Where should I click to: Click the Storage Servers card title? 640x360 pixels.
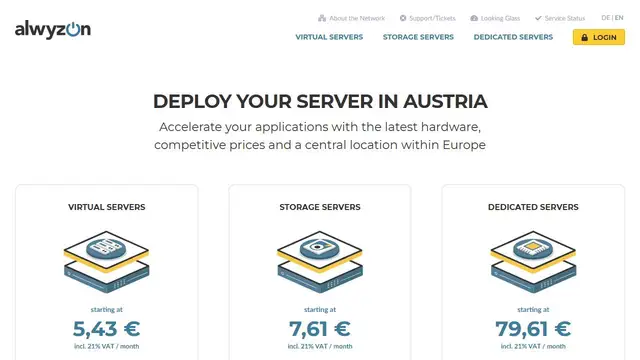(x=320, y=207)
